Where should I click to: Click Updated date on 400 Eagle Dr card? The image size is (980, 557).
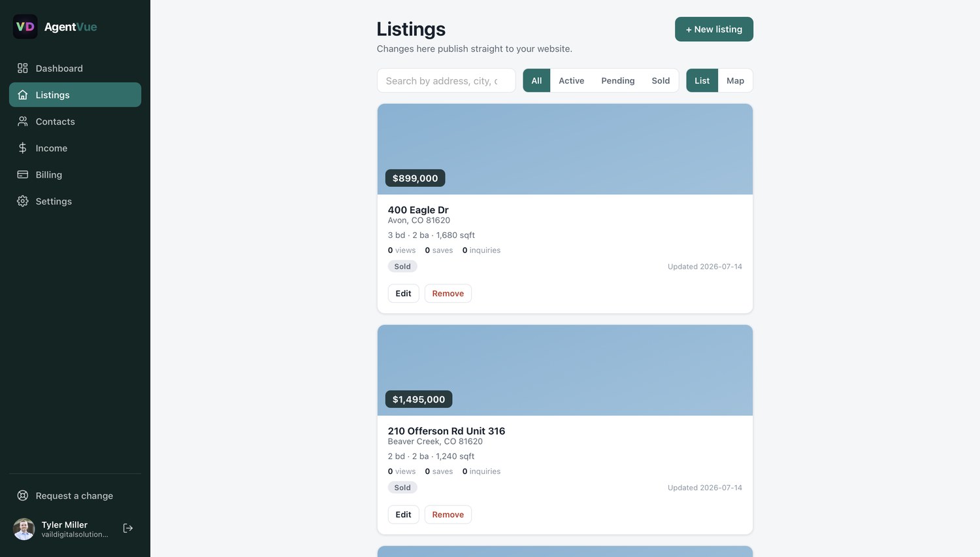point(705,267)
